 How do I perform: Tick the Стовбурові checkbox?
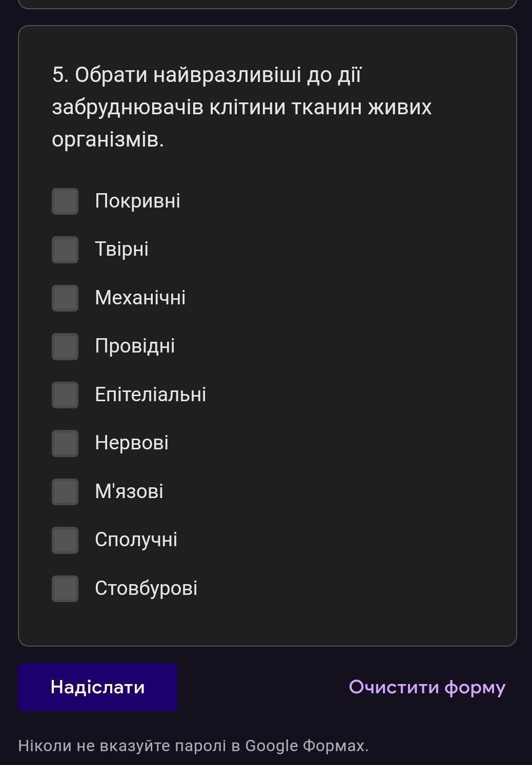(x=65, y=589)
